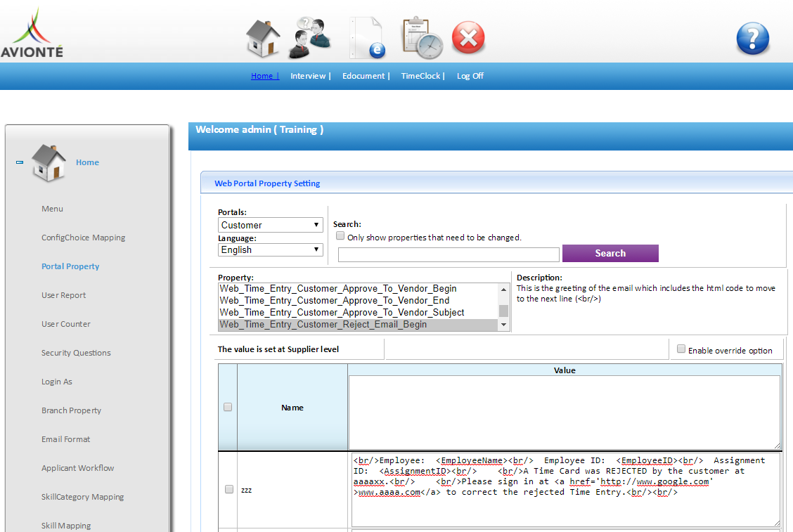Select Web_Time_Entry_Customer_Reject_Email_Begin property
Screen dimensions: 793x532
coord(358,325)
